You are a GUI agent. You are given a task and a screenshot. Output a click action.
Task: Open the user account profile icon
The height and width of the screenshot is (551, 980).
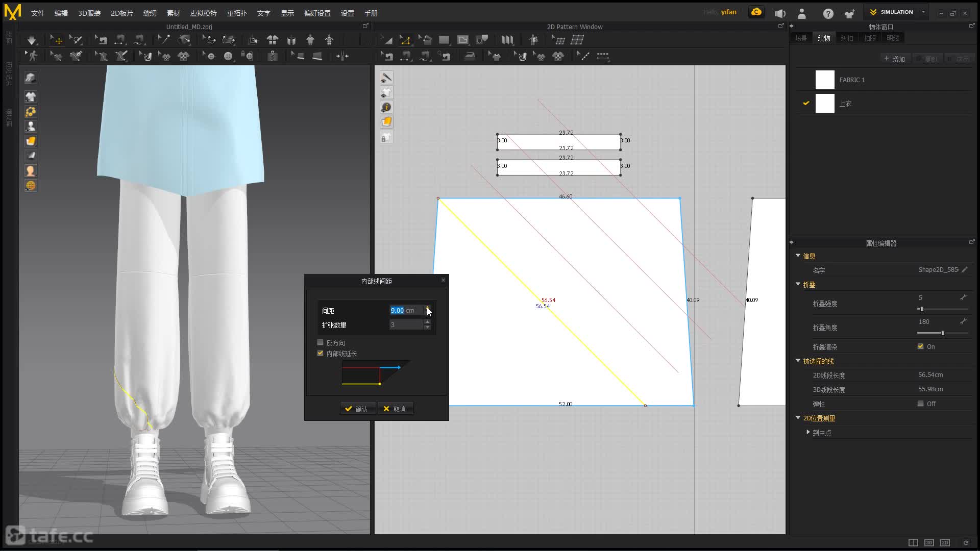click(x=802, y=14)
